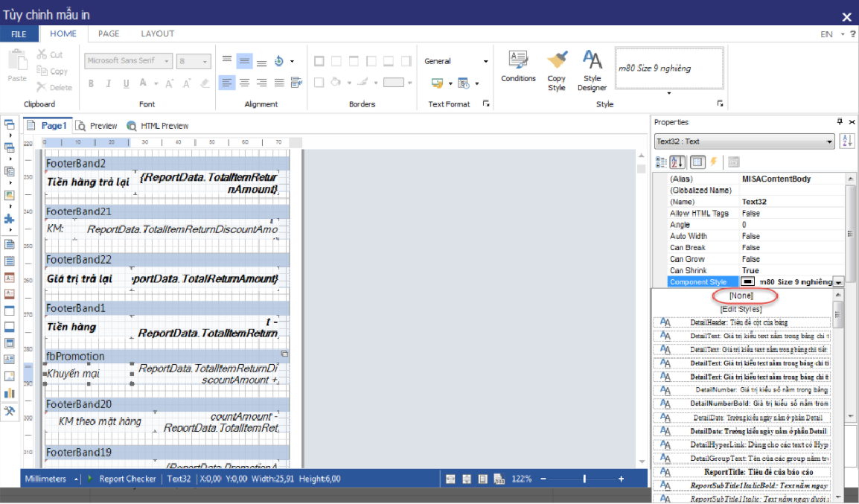The image size is (859, 504).
Task: Toggle left text alignment
Action: tap(227, 83)
